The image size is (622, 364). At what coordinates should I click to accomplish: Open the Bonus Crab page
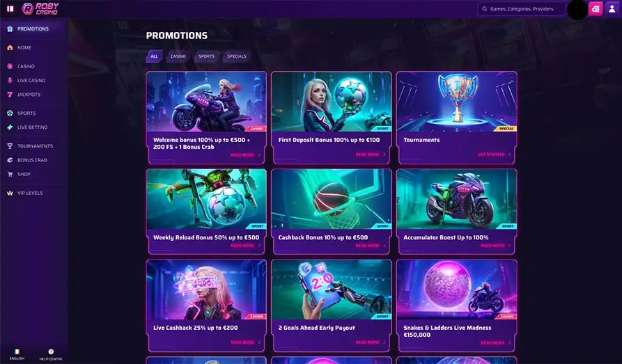tap(32, 160)
